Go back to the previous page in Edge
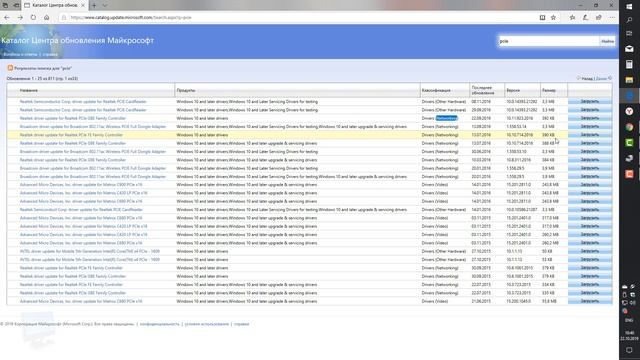 click(x=7, y=18)
